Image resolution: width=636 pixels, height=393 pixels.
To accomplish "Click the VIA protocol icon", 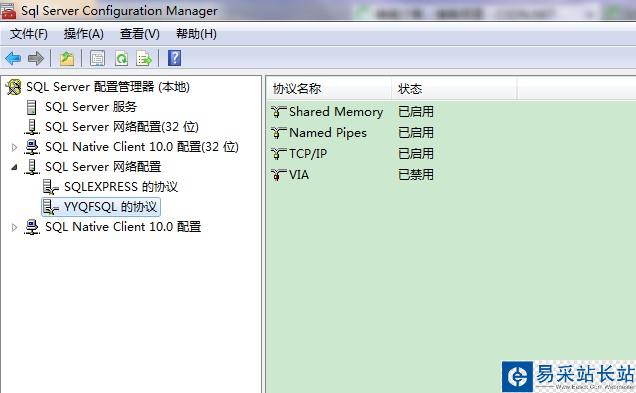I will coord(279,175).
